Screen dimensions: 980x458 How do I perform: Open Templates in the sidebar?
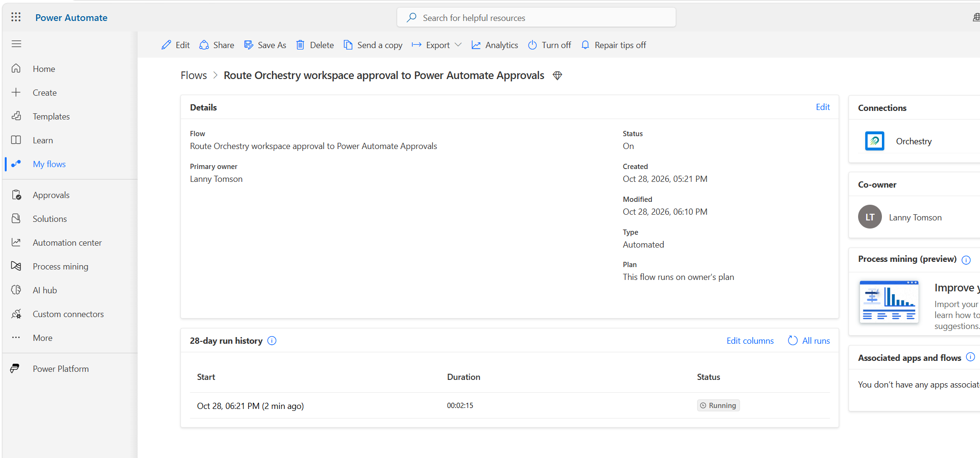[51, 117]
